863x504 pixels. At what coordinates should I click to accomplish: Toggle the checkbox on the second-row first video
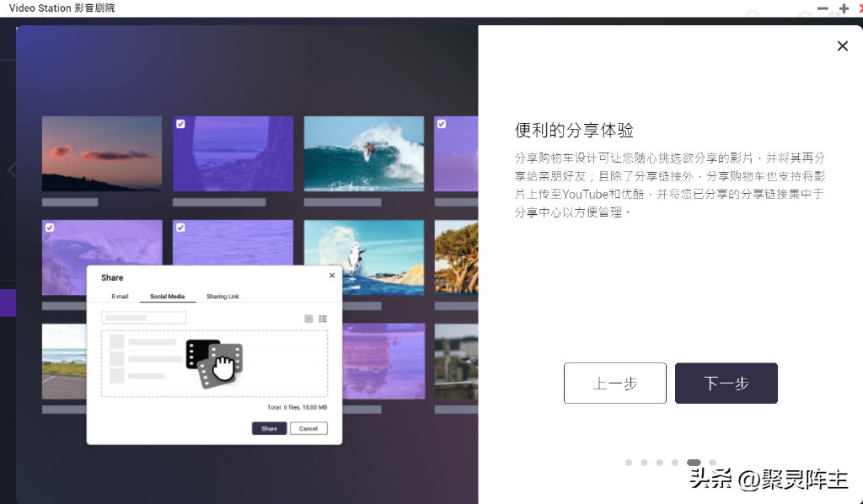pos(50,227)
